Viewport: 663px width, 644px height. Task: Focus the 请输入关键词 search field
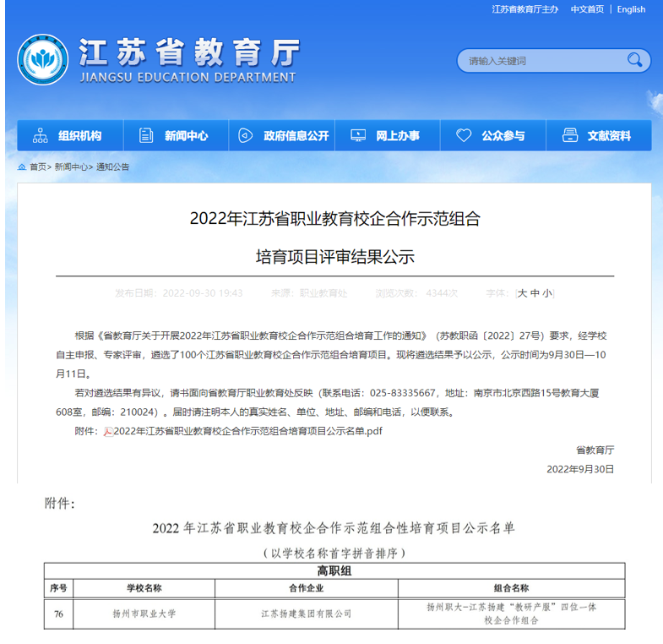(x=541, y=61)
